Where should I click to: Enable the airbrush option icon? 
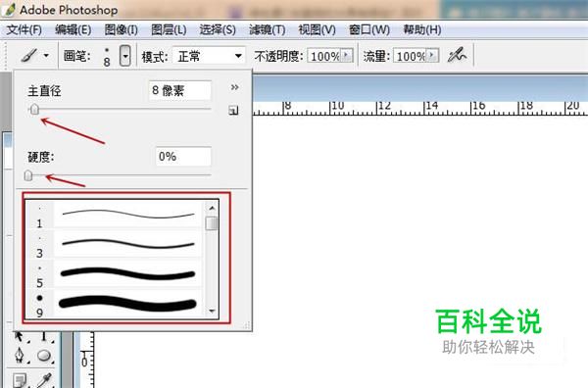click(x=457, y=56)
